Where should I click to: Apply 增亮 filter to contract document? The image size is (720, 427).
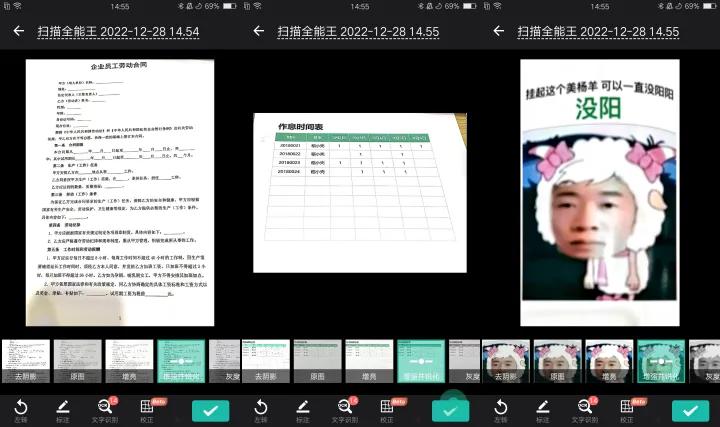pos(129,362)
